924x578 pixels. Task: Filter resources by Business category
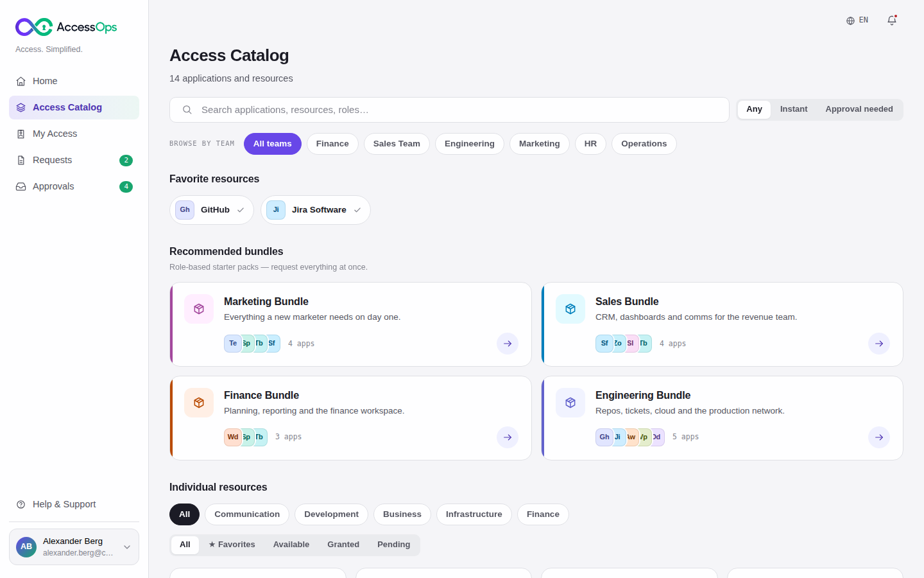tap(402, 514)
